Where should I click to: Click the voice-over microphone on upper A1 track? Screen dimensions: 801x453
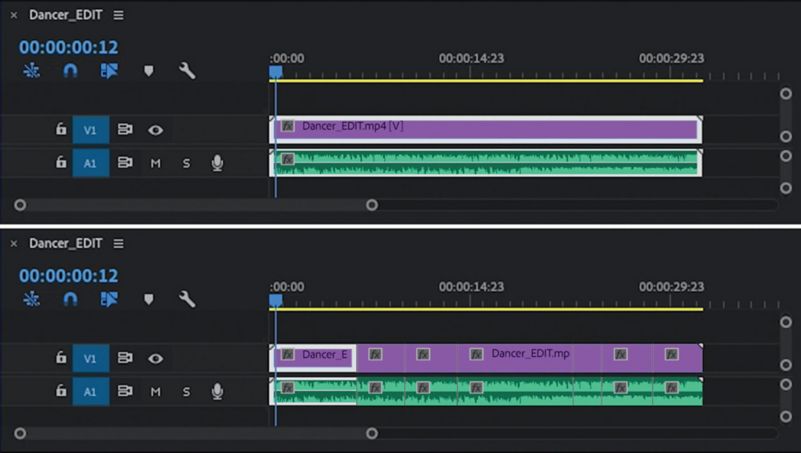[x=217, y=163]
